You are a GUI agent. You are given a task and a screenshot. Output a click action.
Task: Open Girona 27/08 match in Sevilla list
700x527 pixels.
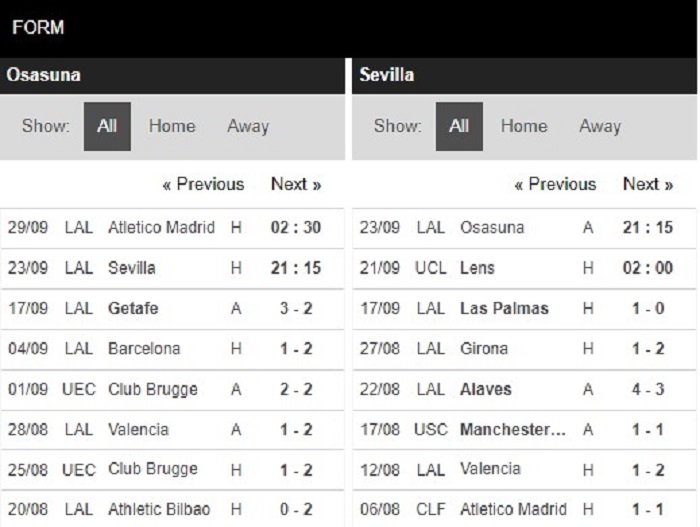(524, 349)
